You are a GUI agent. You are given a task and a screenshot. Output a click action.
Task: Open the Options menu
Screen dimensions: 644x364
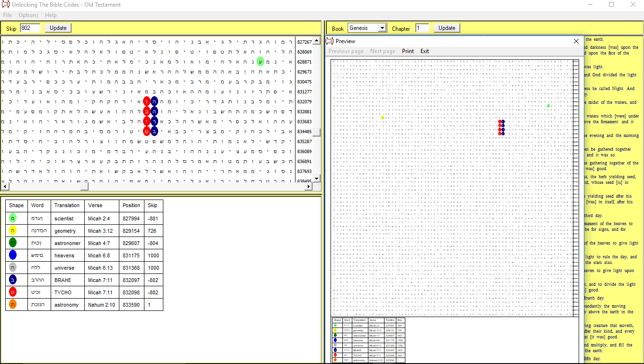[28, 15]
